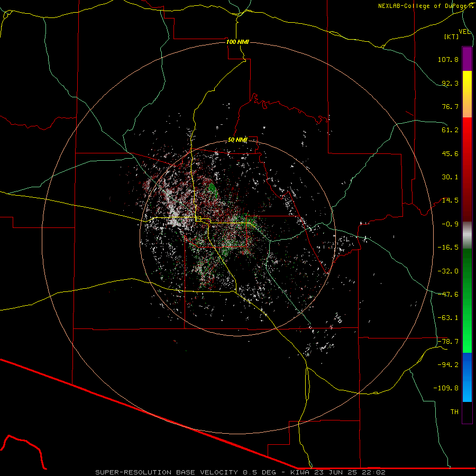Viewport: 476px width, 476px height.
Task: Click the -47.6 legend value
Action: coord(448,295)
